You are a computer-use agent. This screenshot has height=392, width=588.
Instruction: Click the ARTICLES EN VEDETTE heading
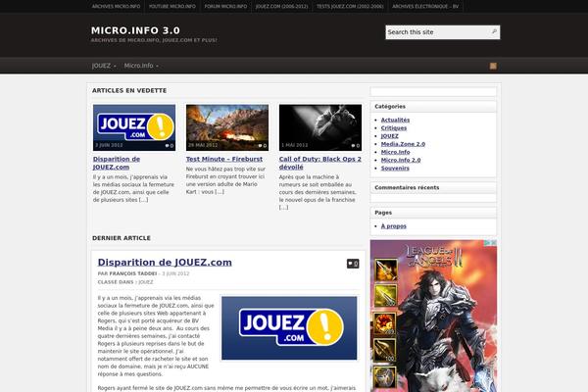click(x=129, y=91)
